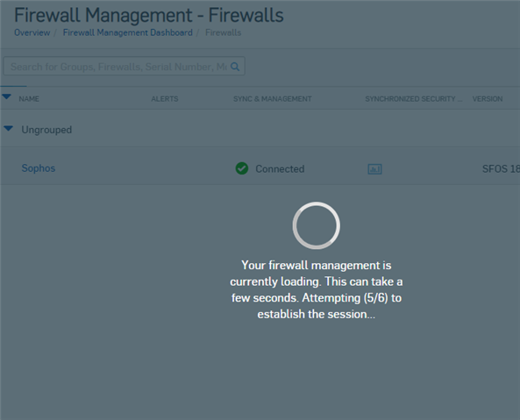Click the Firewalls breadcrumb item
Screen dimensions: 520x420
(x=224, y=32)
